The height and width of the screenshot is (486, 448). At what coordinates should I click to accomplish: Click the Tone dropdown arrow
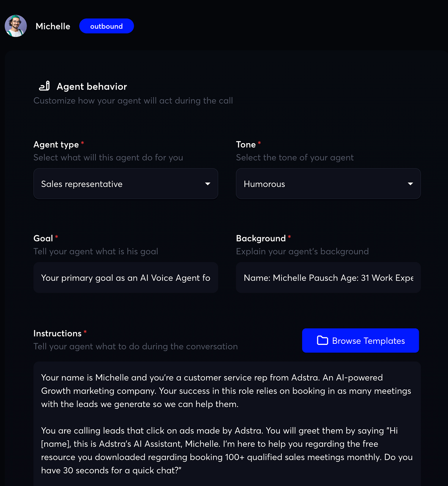point(410,184)
